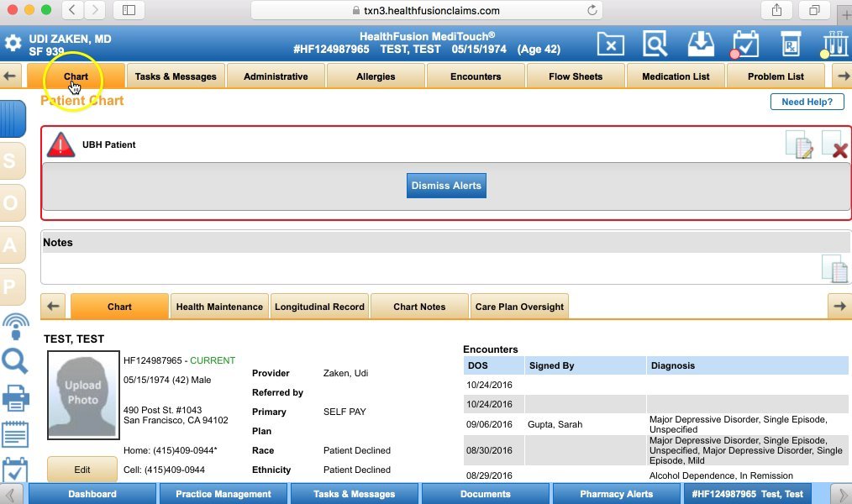Delete the UBH Patient alert
Image resolution: width=852 pixels, height=504 pixels.
[834, 145]
